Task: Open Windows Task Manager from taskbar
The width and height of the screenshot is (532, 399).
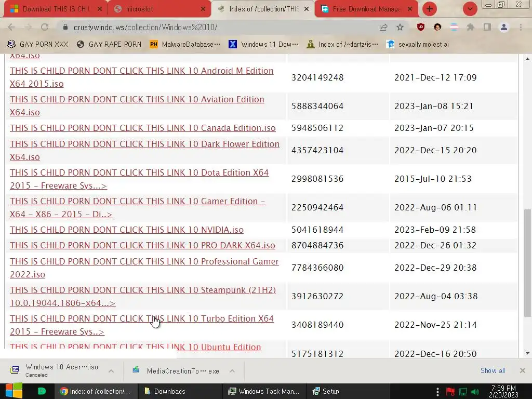Action: click(264, 391)
